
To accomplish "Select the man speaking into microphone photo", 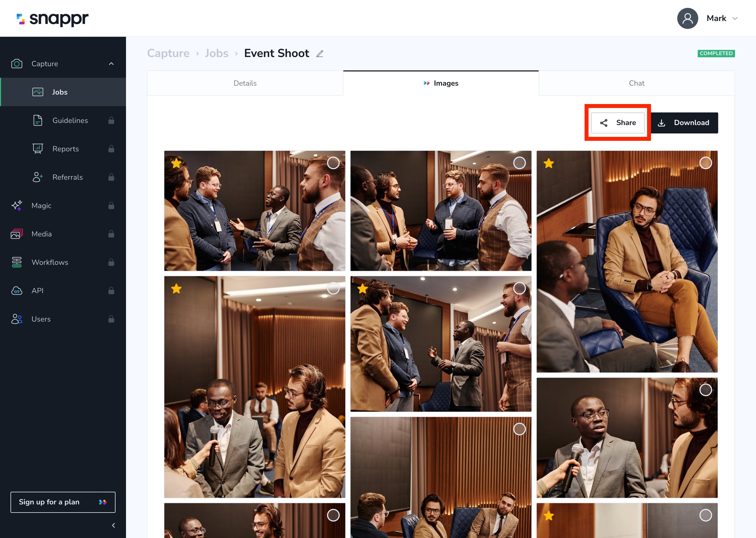I will 705,390.
